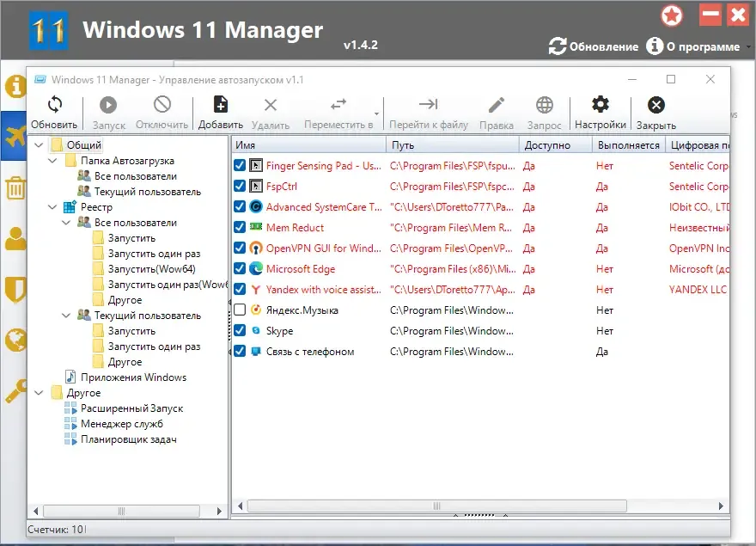Screen dimensions: 756x546
Task: Select the Skype entry name
Action: pyautogui.click(x=280, y=331)
